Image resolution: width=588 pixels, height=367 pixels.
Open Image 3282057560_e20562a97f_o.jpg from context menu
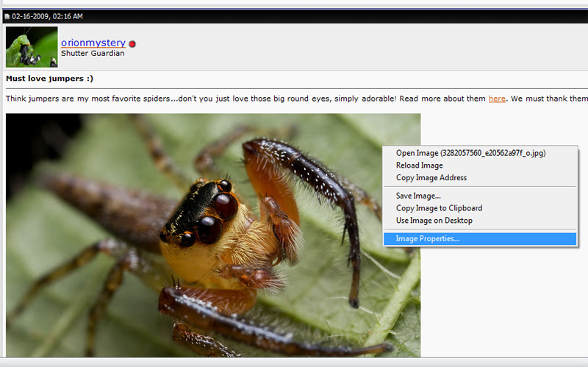pyautogui.click(x=480, y=153)
